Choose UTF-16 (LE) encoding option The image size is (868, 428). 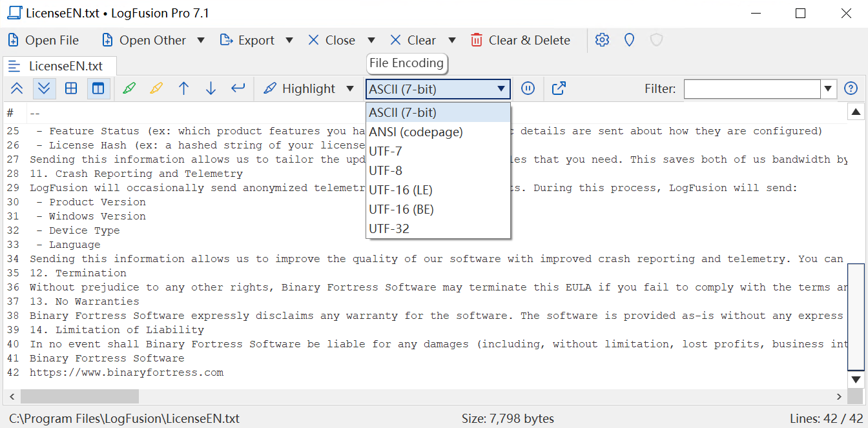tap(438, 190)
